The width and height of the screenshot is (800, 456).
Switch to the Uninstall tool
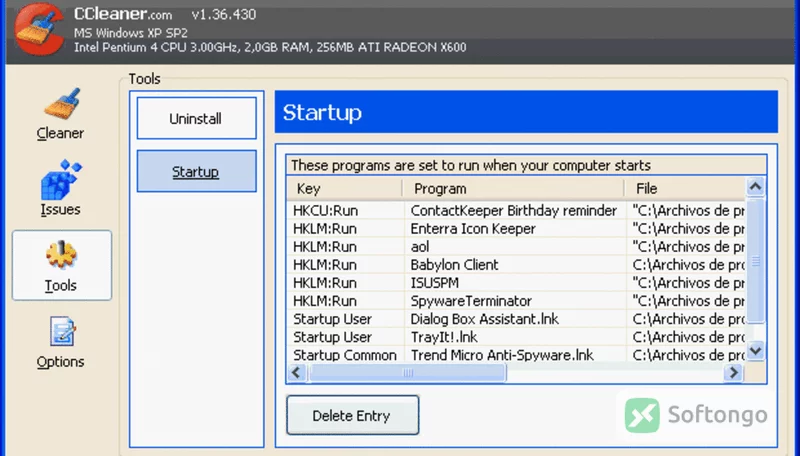(196, 118)
